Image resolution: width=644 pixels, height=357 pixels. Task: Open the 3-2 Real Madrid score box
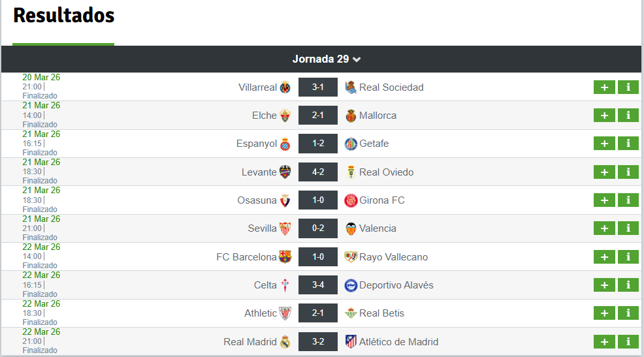tap(318, 341)
